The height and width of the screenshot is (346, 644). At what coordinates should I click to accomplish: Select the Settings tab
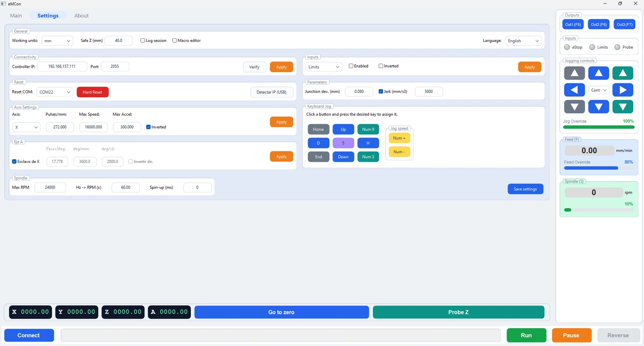click(48, 16)
